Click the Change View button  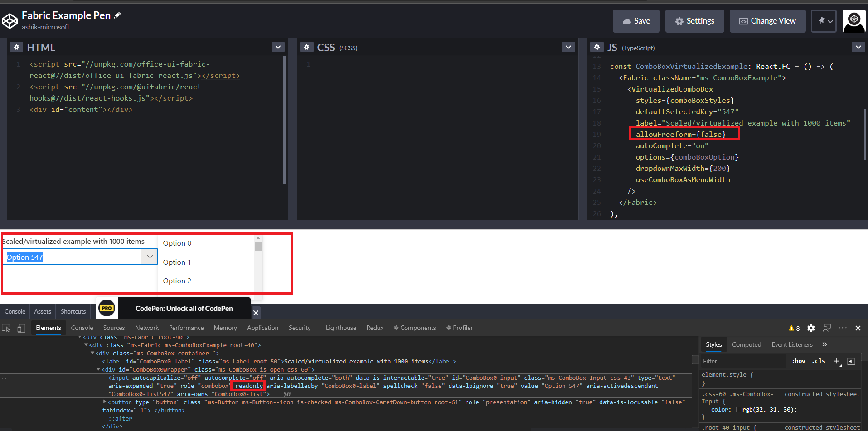(x=767, y=21)
